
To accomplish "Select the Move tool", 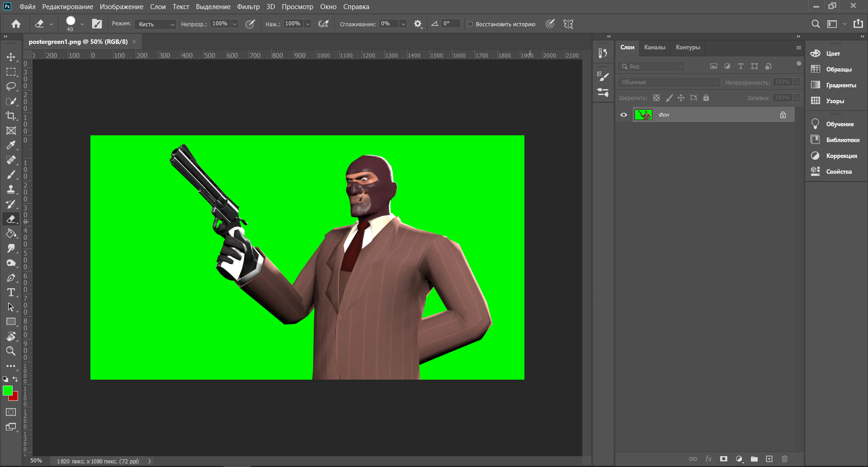I will pyautogui.click(x=11, y=57).
